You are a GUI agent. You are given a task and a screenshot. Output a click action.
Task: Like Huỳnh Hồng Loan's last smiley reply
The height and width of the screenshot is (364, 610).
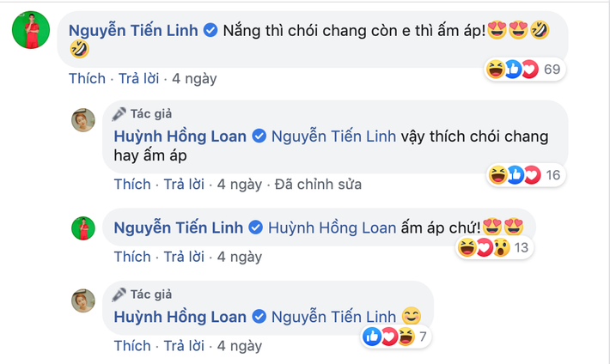click(x=132, y=346)
